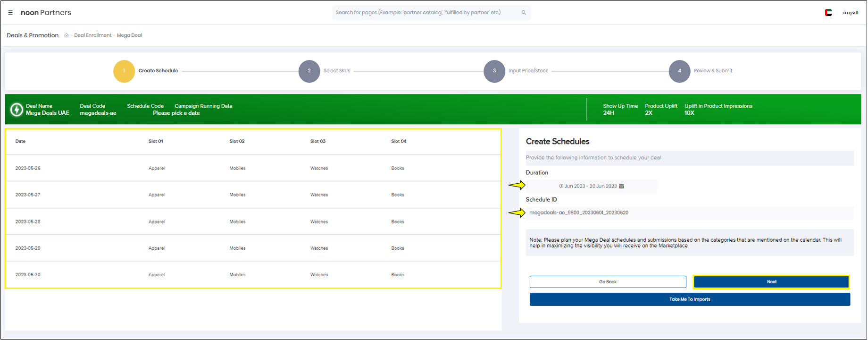
Task: Click step 3 Input Price/Stock circle
Action: (x=494, y=71)
